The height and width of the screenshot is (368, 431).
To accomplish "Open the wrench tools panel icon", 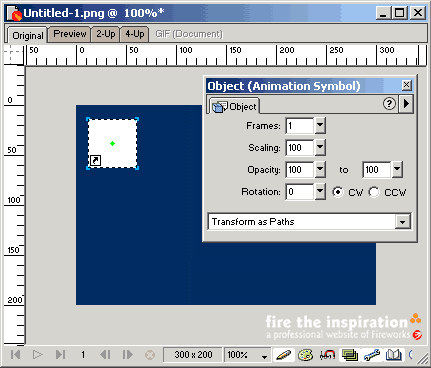I will pos(372,355).
